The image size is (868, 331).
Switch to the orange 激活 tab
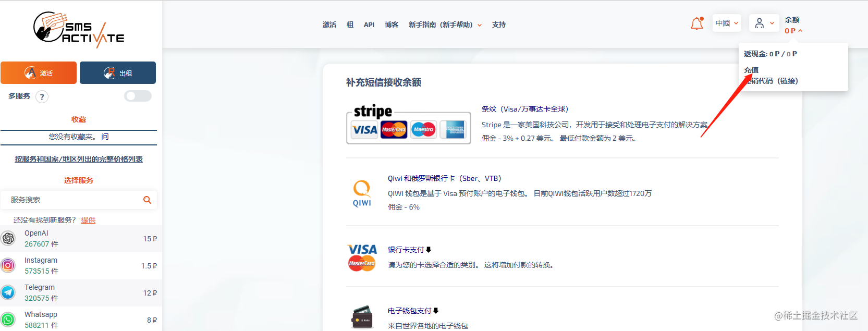(39, 72)
